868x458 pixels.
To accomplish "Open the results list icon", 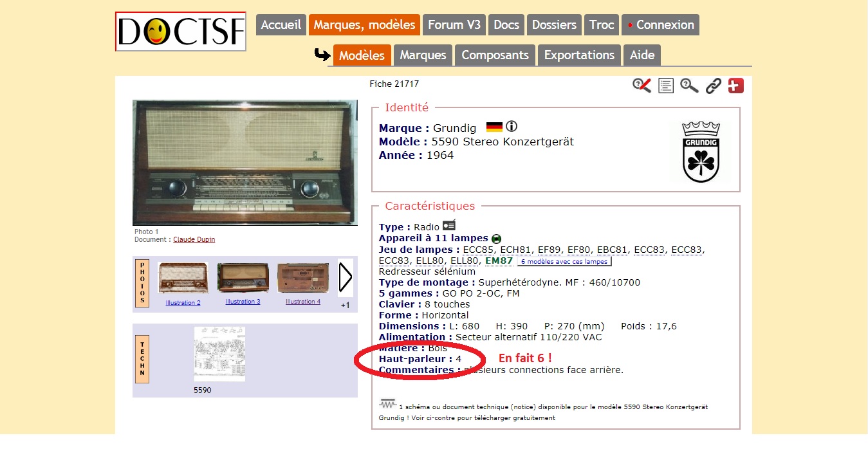I will click(666, 86).
